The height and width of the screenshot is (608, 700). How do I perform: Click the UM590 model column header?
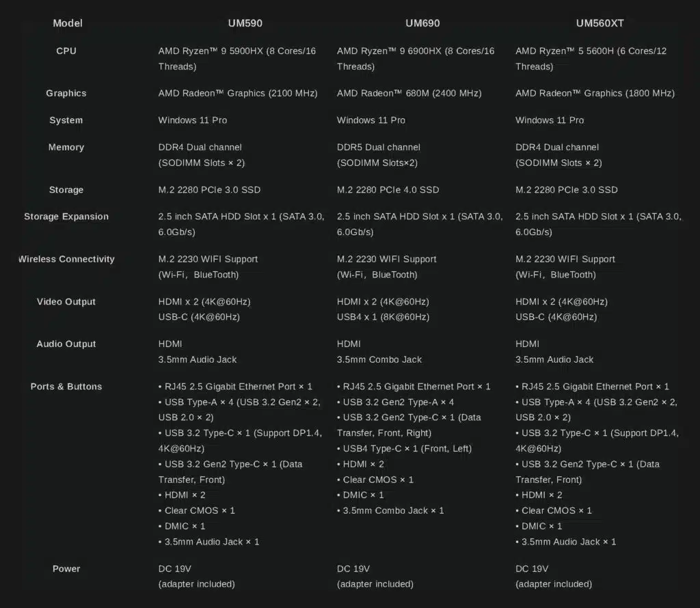coord(245,23)
